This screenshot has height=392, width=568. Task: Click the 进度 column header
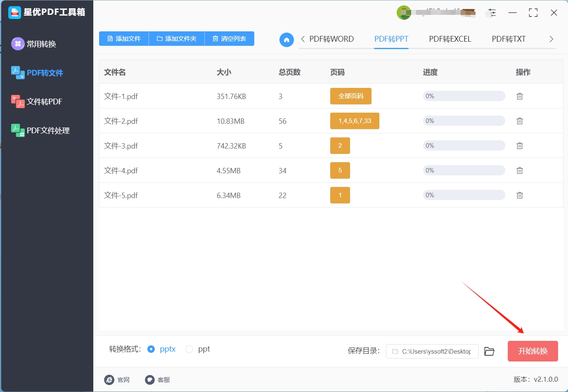tap(430, 72)
